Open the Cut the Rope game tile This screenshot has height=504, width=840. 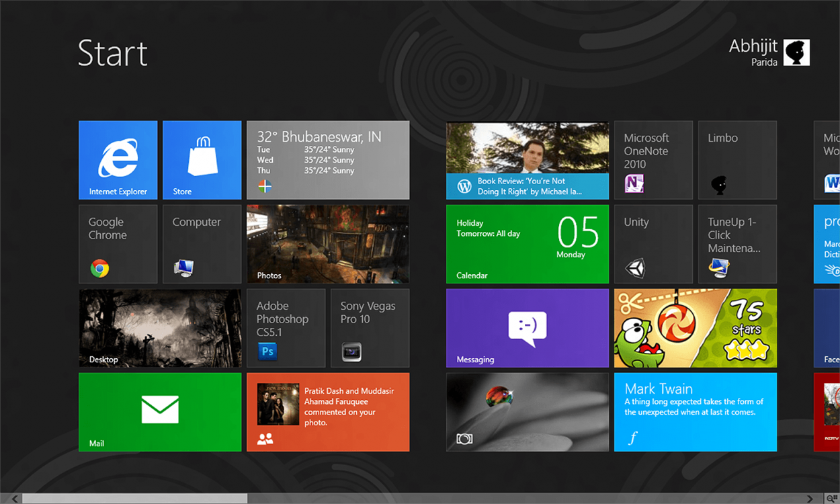(x=696, y=328)
